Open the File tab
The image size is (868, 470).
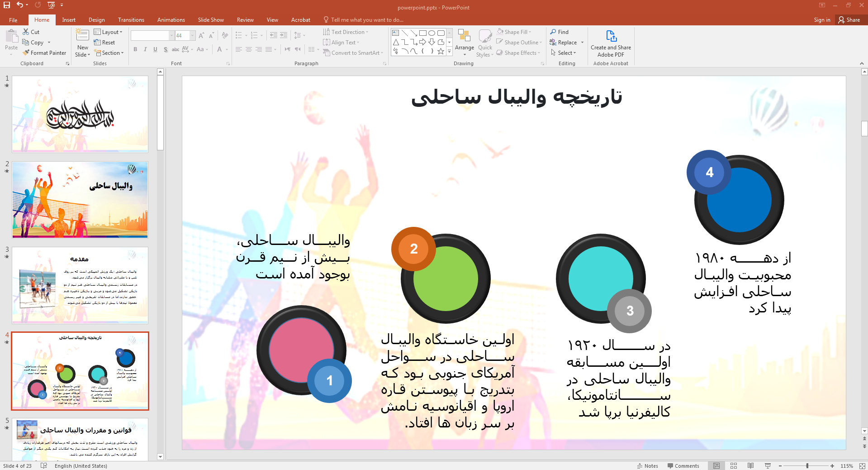click(x=13, y=20)
